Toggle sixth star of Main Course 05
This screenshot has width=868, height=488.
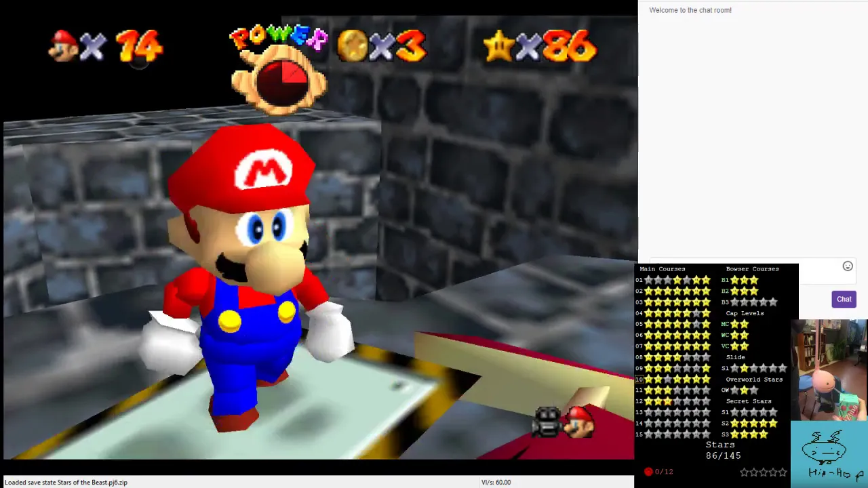click(696, 324)
